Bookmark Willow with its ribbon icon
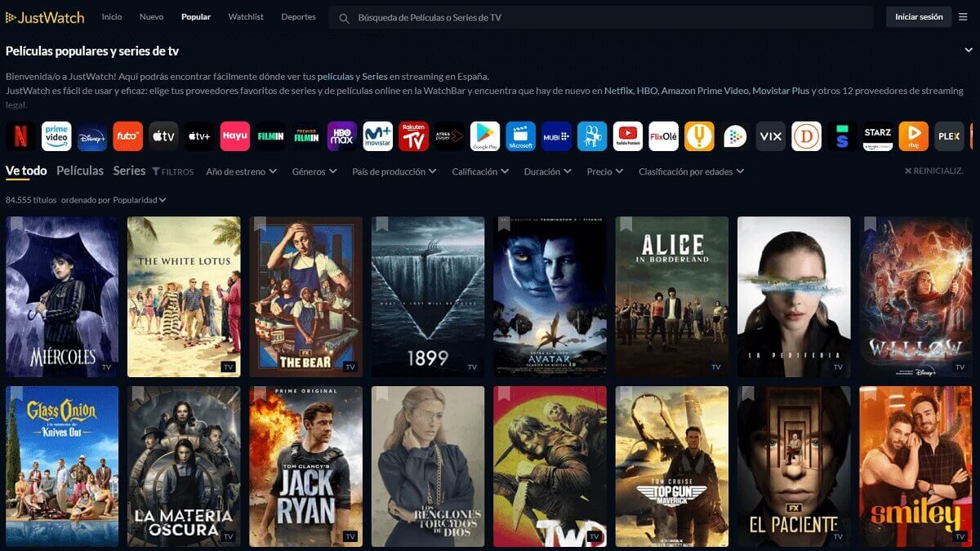This screenshot has width=980, height=551. [870, 224]
